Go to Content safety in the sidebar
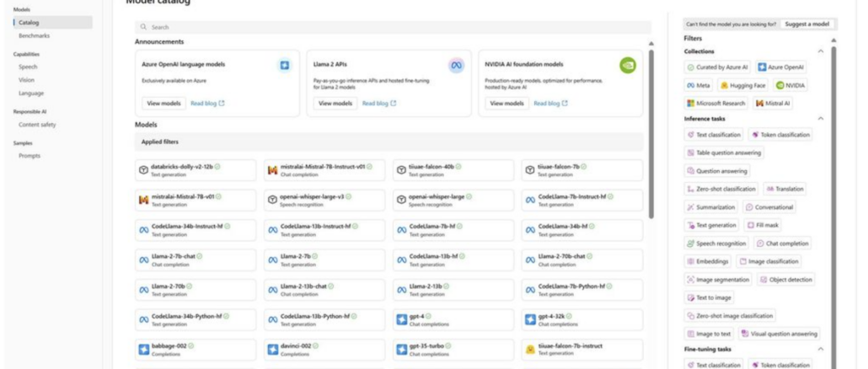Screen dimensions: 868x369 36,124
